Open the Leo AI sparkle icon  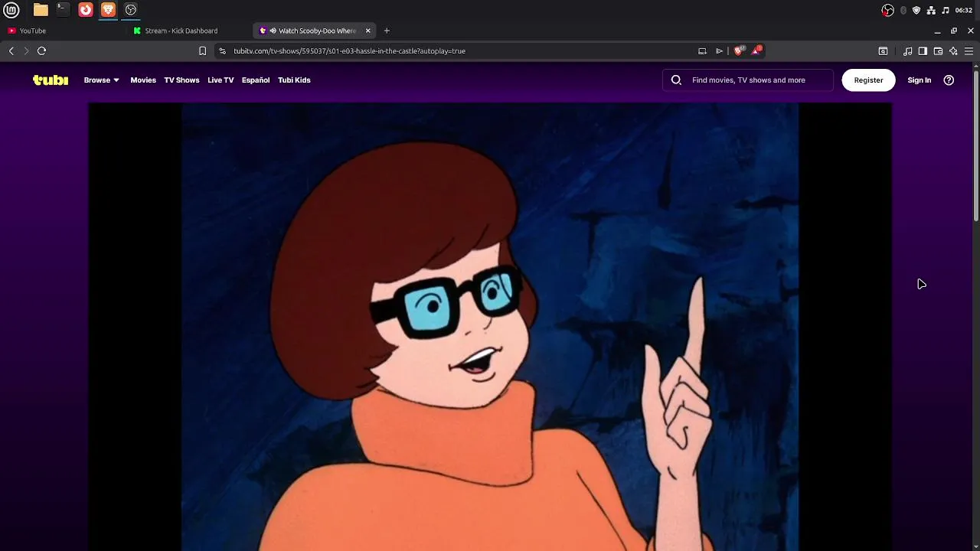tap(953, 51)
